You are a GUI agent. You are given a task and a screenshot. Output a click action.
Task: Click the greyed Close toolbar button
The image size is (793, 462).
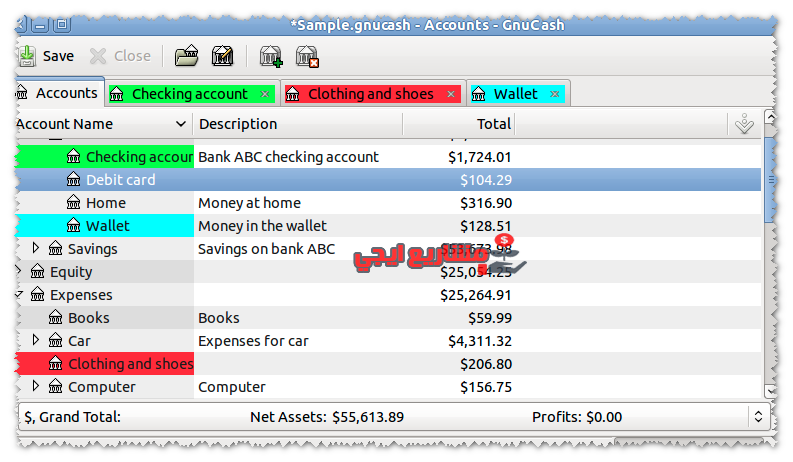pyautogui.click(x=120, y=56)
